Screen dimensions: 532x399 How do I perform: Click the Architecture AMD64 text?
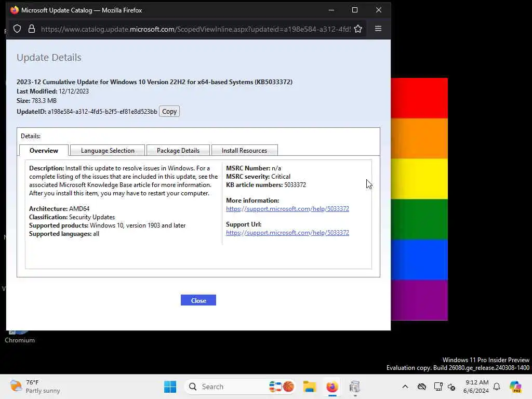[x=59, y=209]
